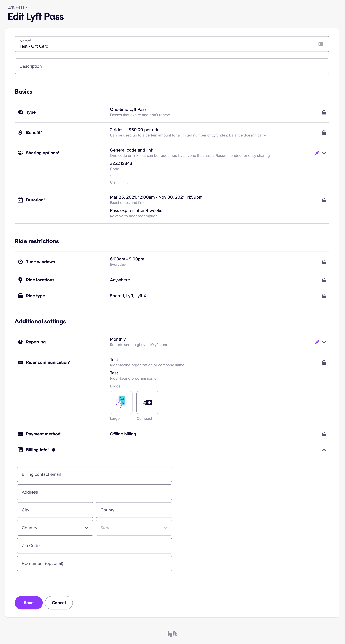Save the Lyft Pass changes
345x644 pixels.
coord(29,603)
